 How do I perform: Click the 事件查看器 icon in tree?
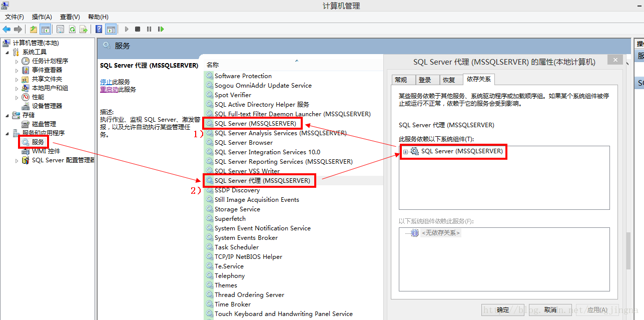tap(26, 70)
